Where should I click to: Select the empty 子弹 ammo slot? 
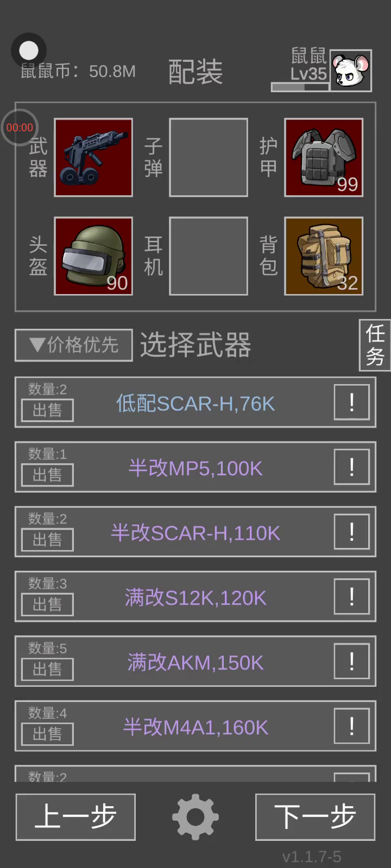point(209,157)
